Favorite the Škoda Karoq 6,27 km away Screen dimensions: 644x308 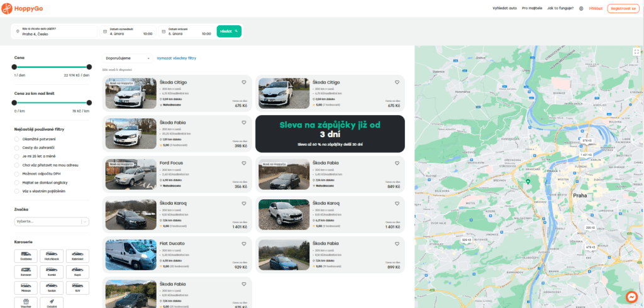[397, 203]
